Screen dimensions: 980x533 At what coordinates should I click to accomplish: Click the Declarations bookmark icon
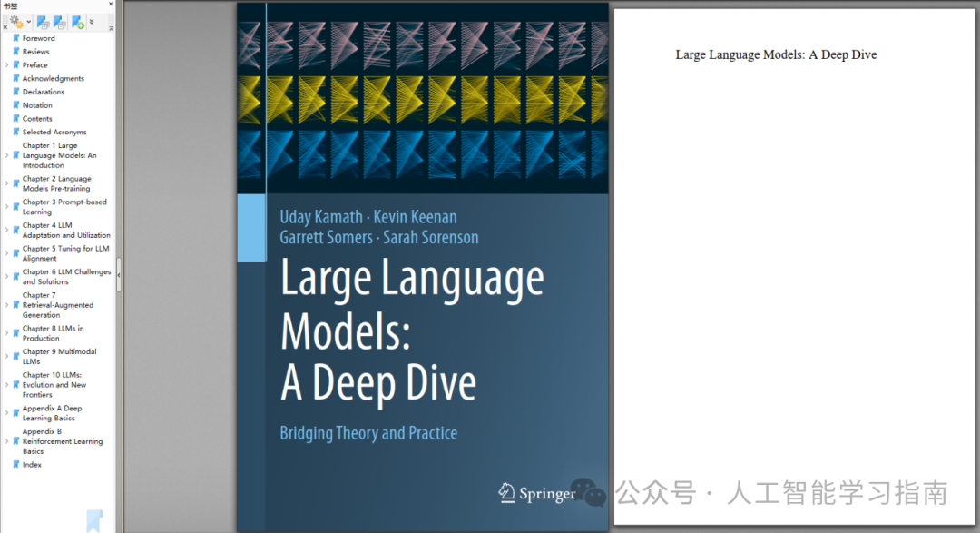16,92
